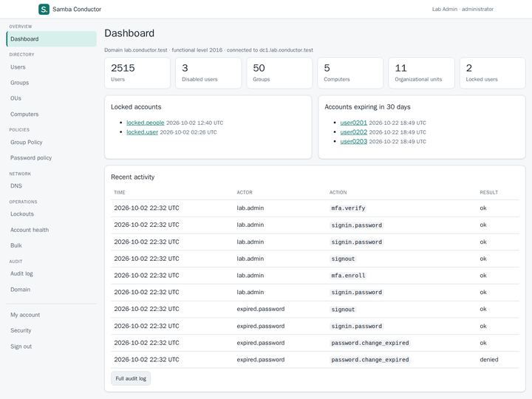Open the Group Policy page

(27, 142)
